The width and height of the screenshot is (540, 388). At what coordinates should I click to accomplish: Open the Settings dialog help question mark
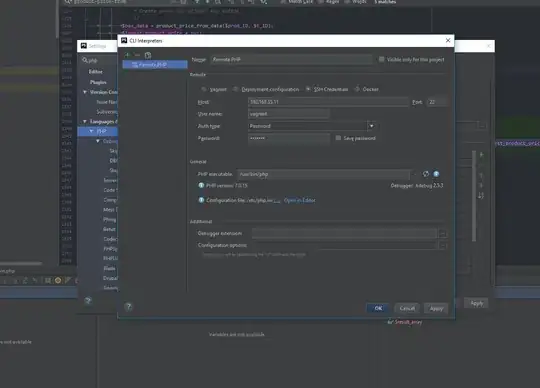[88, 301]
